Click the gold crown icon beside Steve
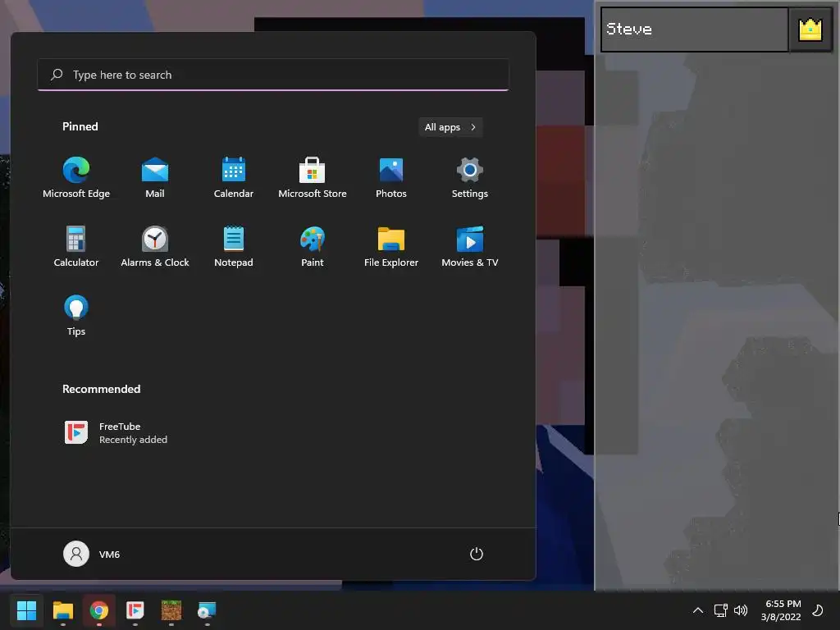 [810, 30]
